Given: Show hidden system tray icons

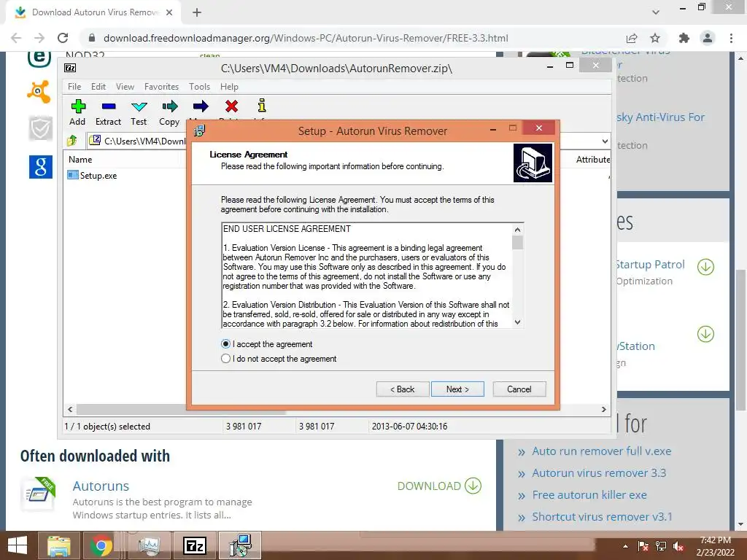Looking at the screenshot, I should 625,547.
